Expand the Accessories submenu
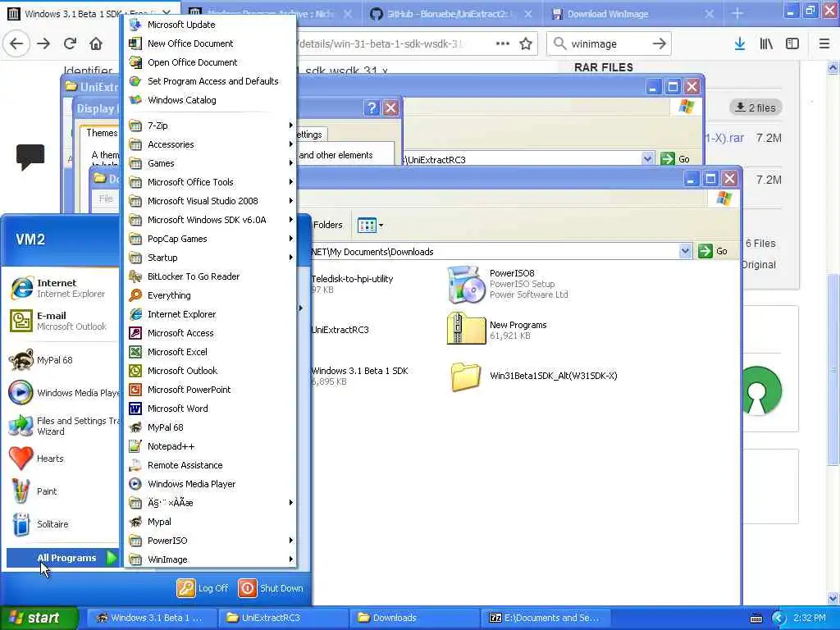Screen dimensions: 840x630 pos(210,144)
